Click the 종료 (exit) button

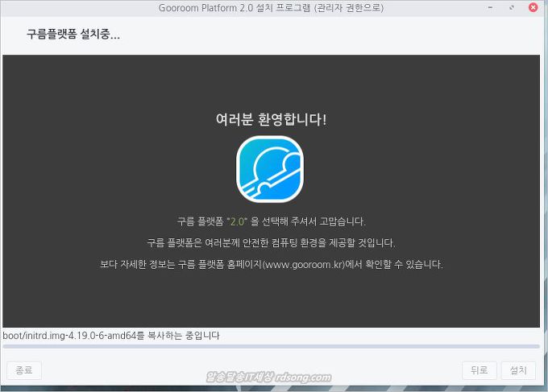24,370
